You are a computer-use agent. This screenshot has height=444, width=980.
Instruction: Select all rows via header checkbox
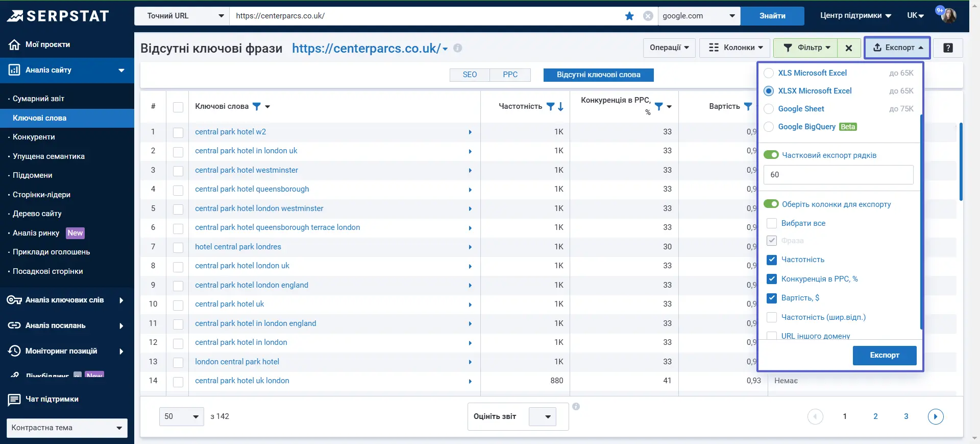[178, 107]
